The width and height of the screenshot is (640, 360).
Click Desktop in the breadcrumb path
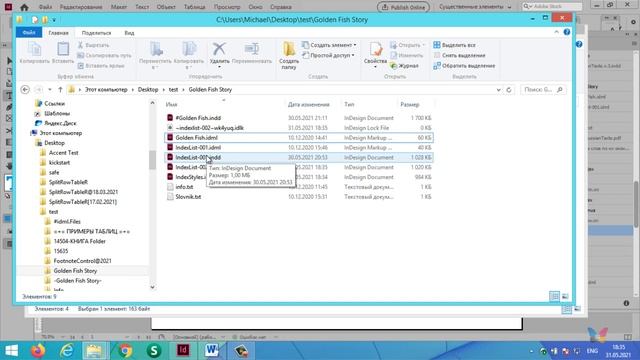tap(148, 89)
